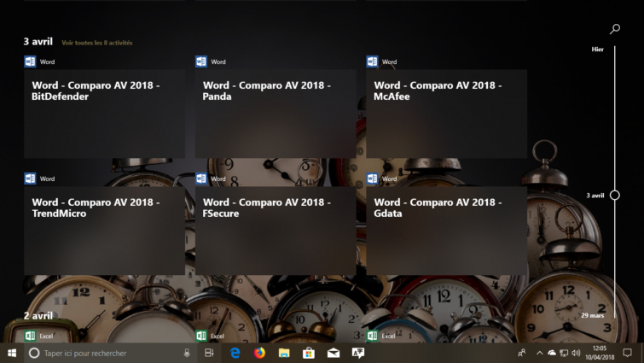The image size is (644, 363).
Task: Click the Word icon above the McAfee card
Action: pyautogui.click(x=372, y=61)
